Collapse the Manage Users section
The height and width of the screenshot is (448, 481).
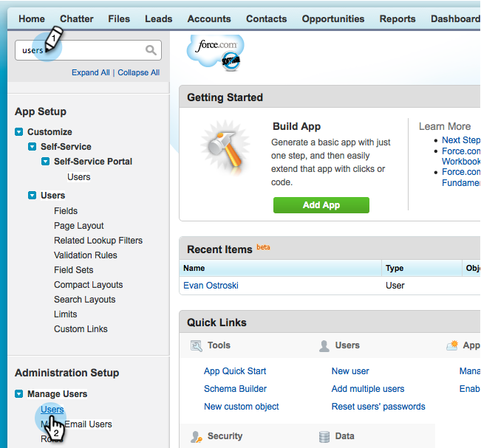[x=19, y=394]
